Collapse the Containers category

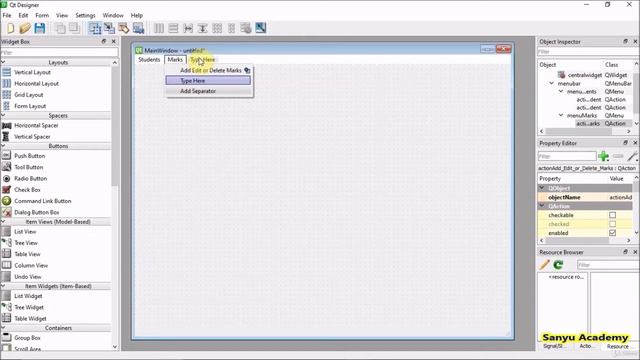3,328
